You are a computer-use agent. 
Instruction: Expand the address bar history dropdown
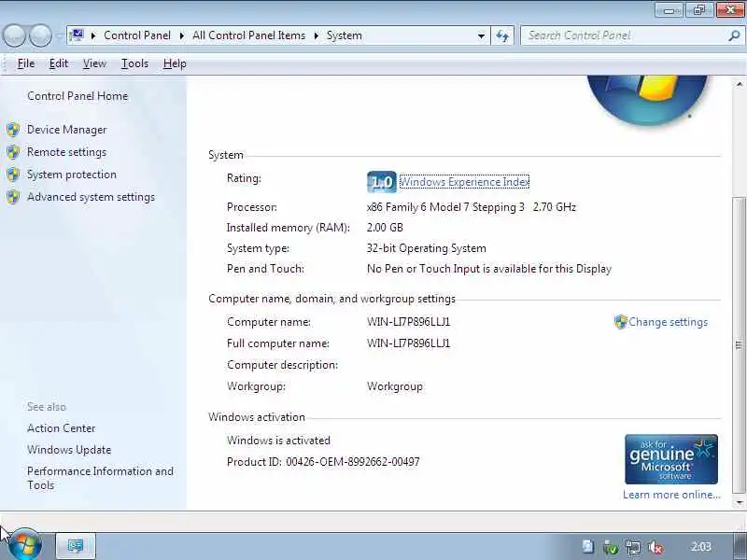coord(481,35)
